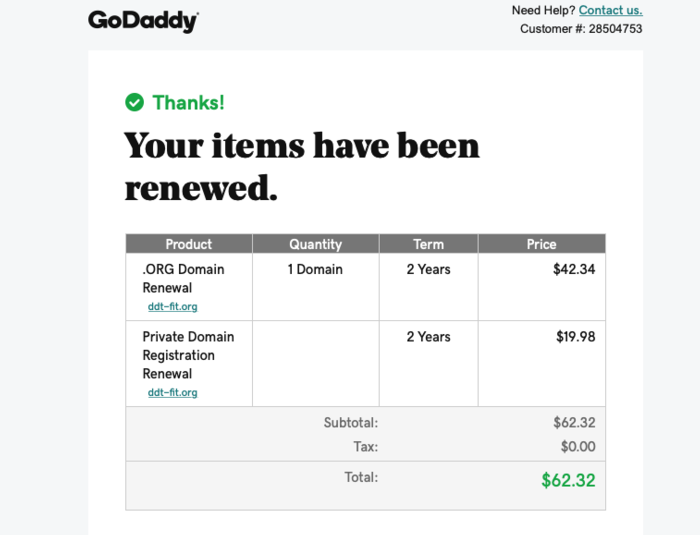Click the Product column header
This screenshot has width=700, height=535.
click(x=189, y=244)
